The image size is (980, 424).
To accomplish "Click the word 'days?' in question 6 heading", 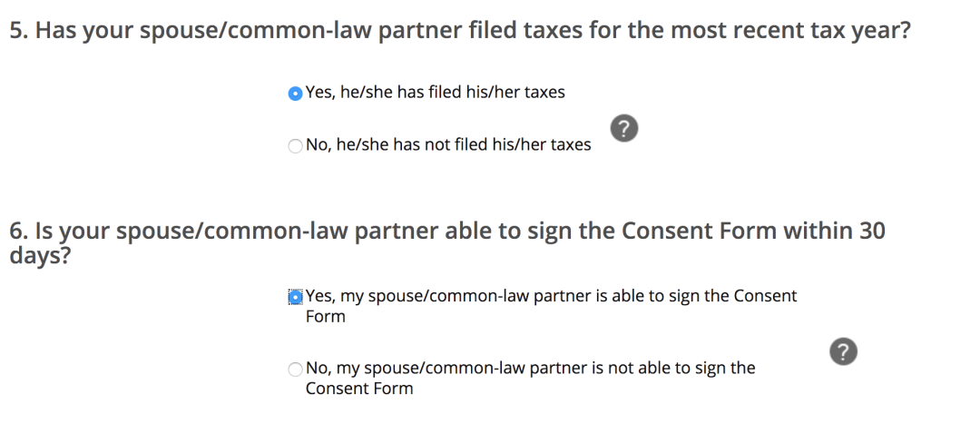I will pos(40,256).
